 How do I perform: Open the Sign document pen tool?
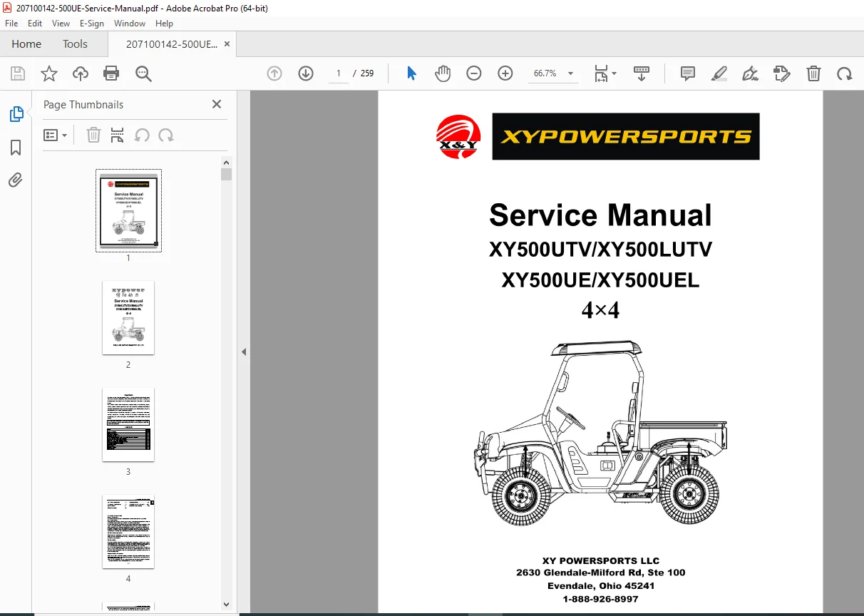750,73
